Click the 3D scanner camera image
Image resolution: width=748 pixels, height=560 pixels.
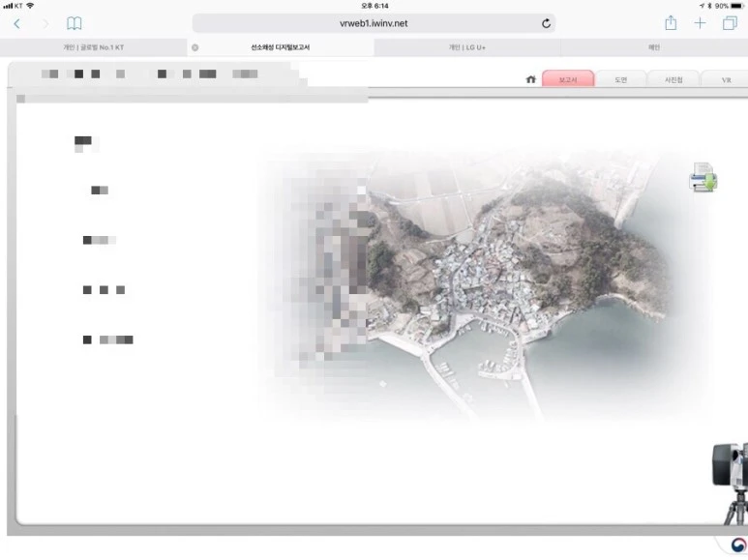731,483
